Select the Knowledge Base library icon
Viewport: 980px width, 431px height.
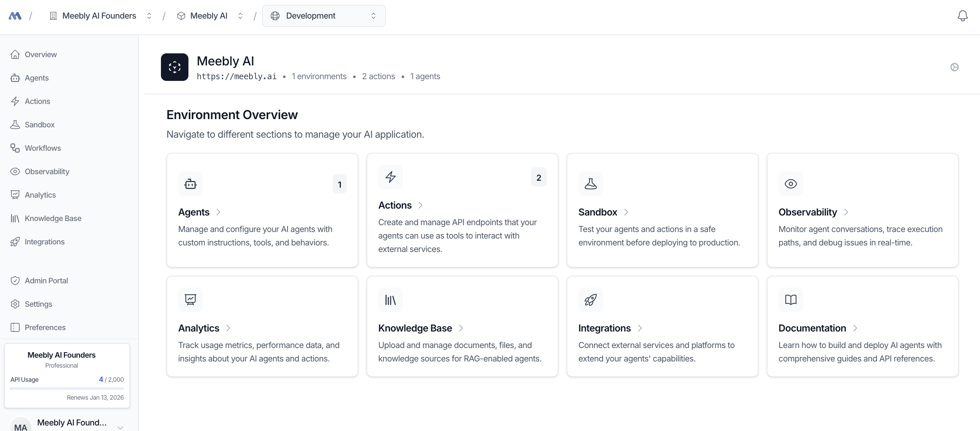[x=15, y=218]
